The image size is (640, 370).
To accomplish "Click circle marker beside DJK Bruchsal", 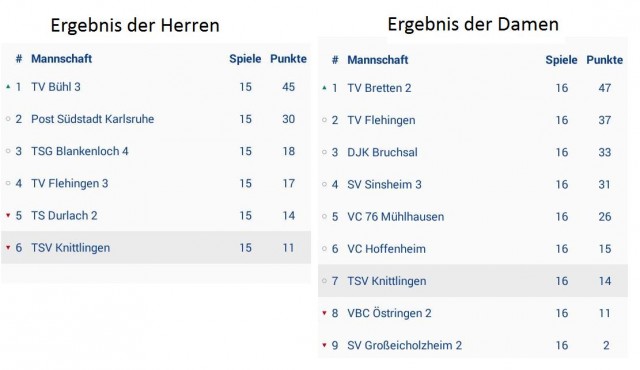I will point(324,152).
